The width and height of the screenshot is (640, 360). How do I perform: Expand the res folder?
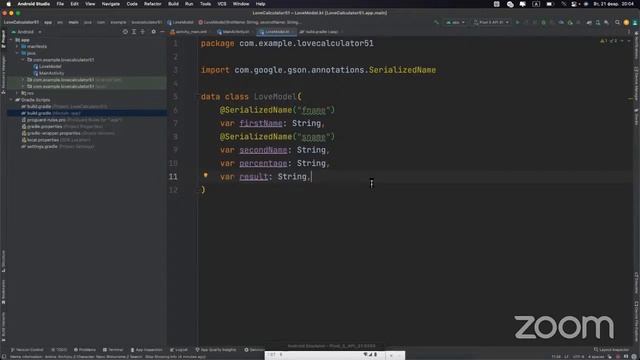click(17, 93)
